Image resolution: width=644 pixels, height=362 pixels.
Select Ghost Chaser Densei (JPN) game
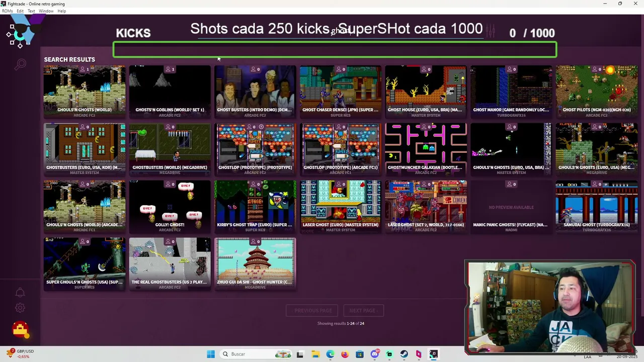tap(341, 92)
